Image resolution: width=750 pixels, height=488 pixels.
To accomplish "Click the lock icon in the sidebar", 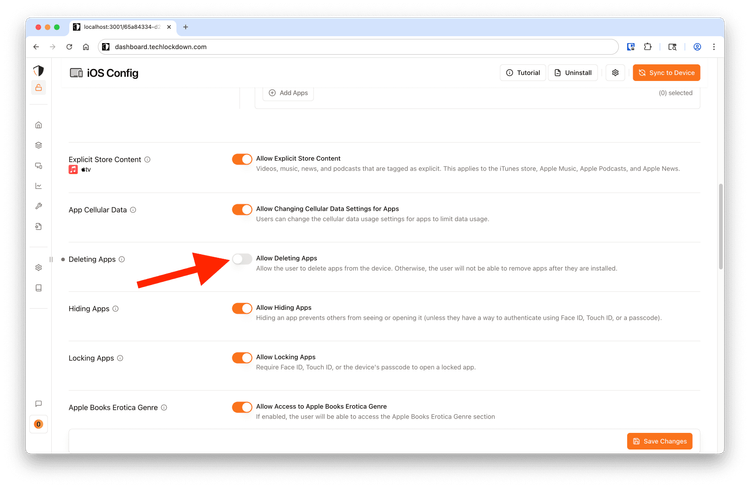I will pos(38,88).
